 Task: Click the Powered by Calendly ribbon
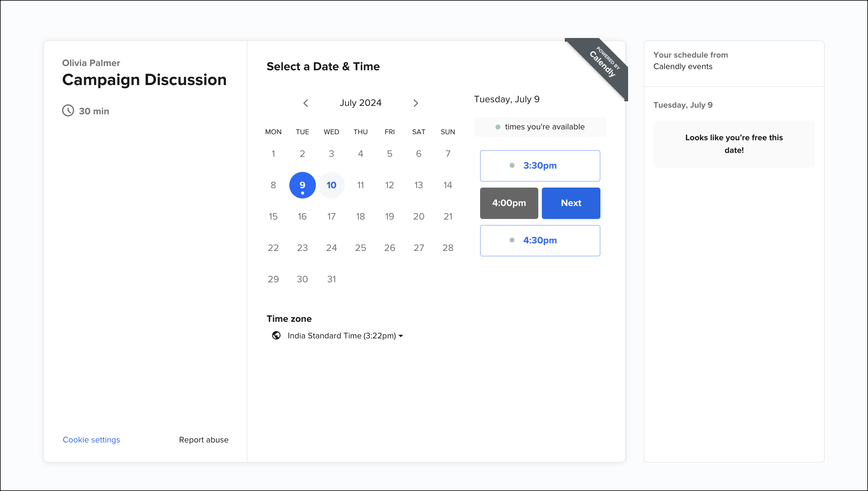point(604,63)
